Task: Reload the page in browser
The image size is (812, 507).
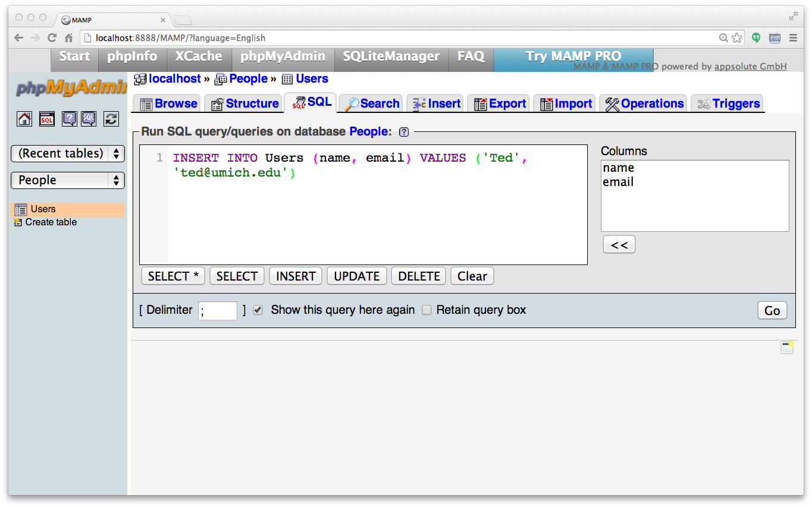Action: pyautogui.click(x=52, y=38)
